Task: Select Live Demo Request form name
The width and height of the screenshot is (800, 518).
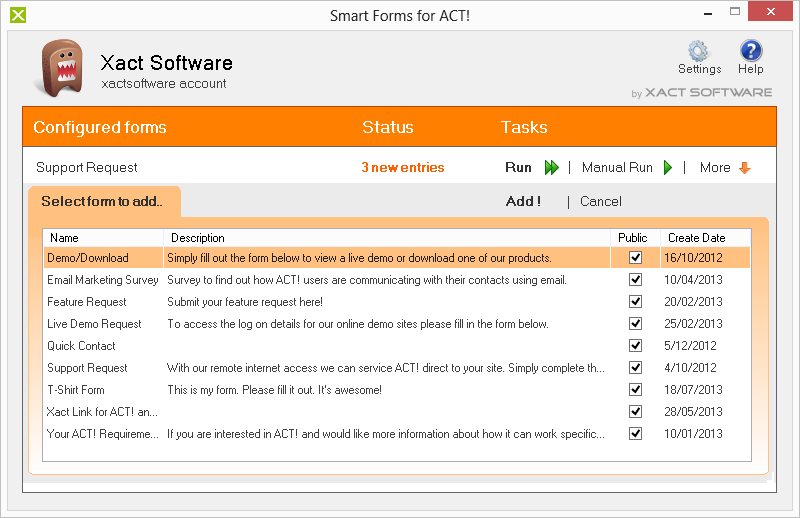Action: click(x=94, y=324)
